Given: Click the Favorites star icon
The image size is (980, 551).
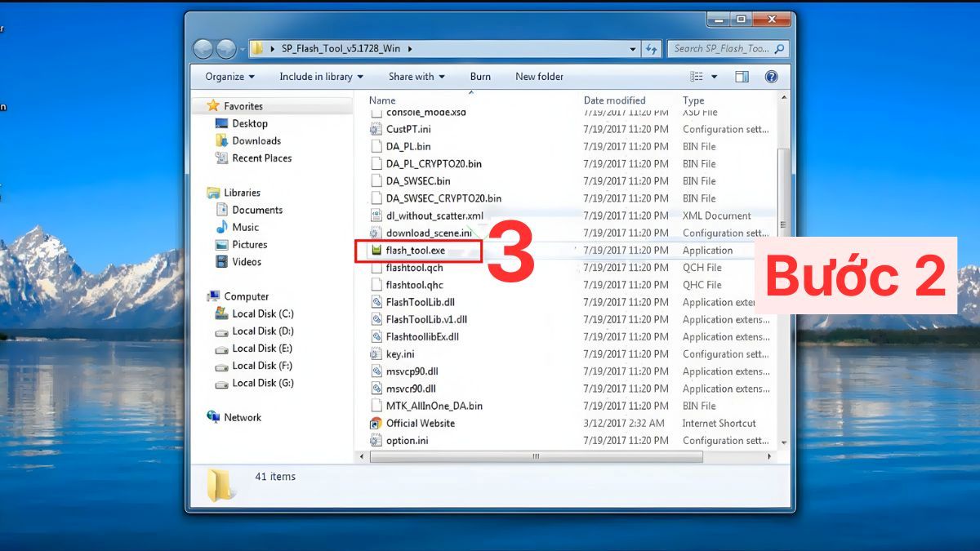Looking at the screenshot, I should click(213, 106).
